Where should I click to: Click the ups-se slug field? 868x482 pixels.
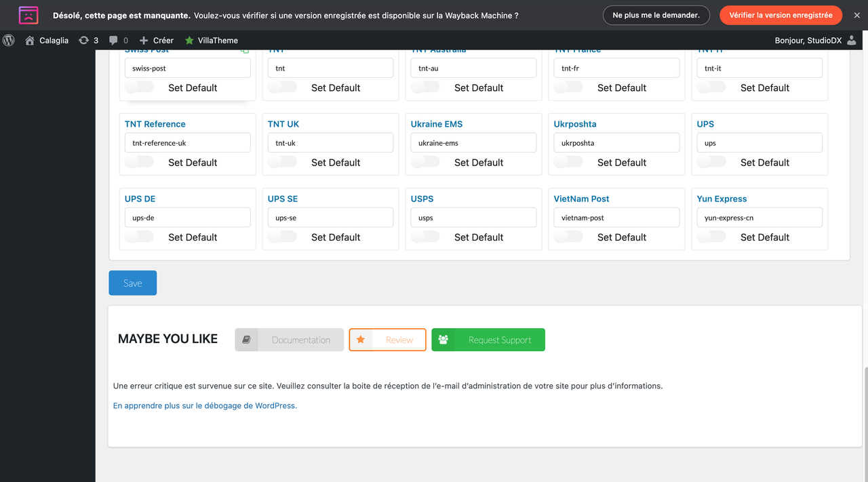pos(331,218)
